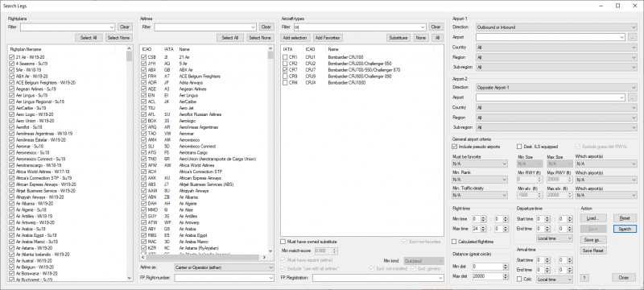Click the Add Favorites button

328,38
